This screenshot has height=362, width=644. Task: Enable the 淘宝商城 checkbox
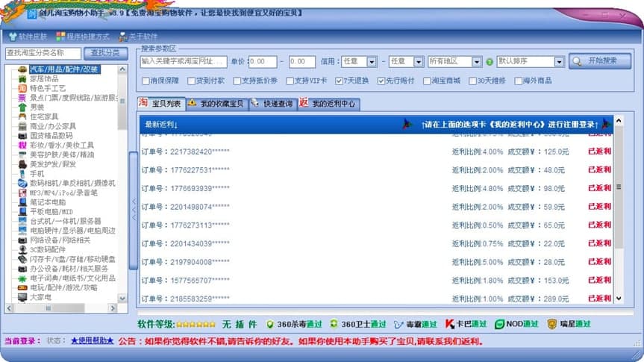(x=427, y=81)
